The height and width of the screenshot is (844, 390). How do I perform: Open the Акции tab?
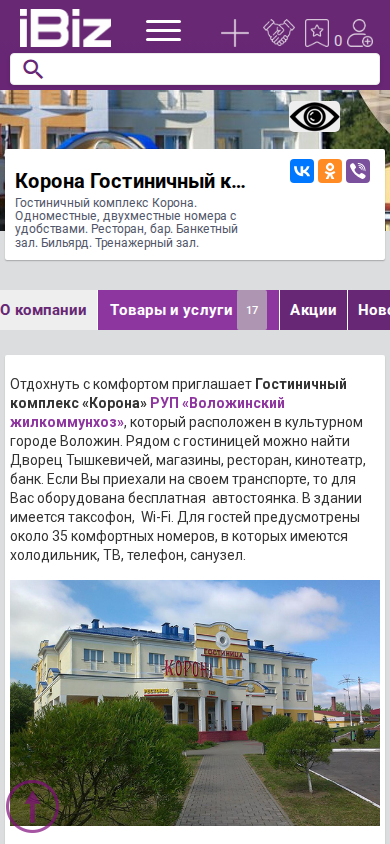pos(313,310)
